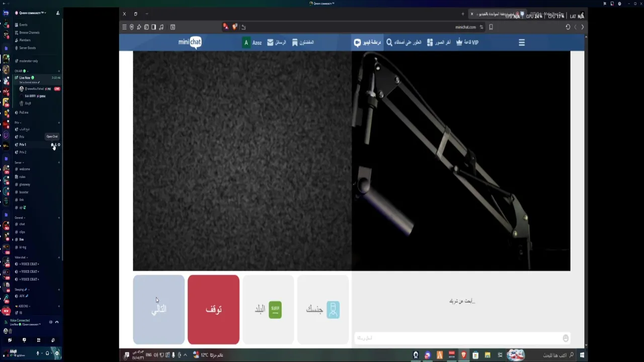Collapse the ON AIR category

point(21,71)
